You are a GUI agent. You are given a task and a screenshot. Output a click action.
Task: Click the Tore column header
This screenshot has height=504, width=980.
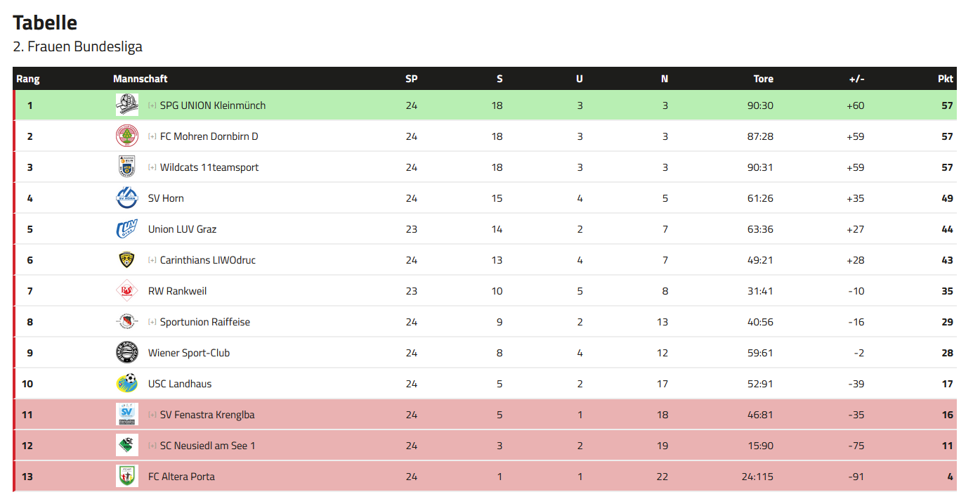point(764,79)
